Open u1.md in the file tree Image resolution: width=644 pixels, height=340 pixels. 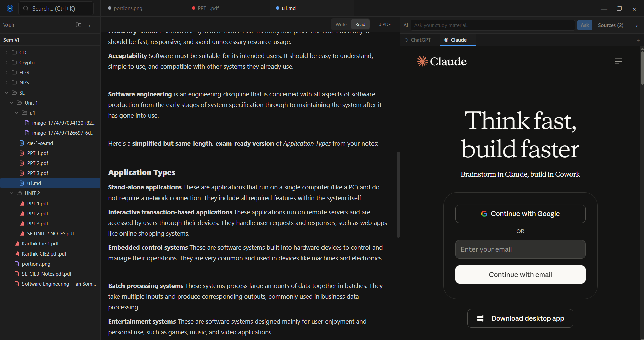[x=50, y=183]
